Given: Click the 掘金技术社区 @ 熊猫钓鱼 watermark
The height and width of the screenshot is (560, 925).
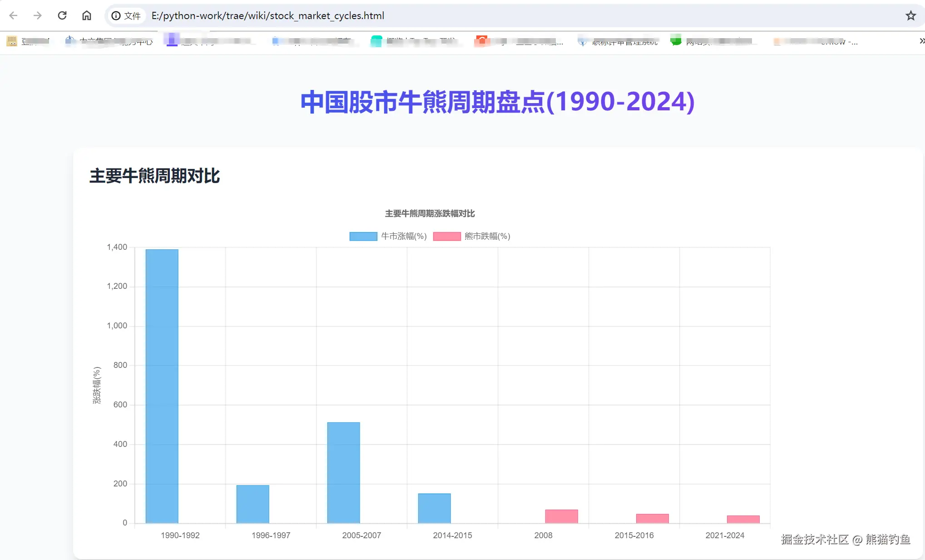Looking at the screenshot, I should click(x=845, y=540).
